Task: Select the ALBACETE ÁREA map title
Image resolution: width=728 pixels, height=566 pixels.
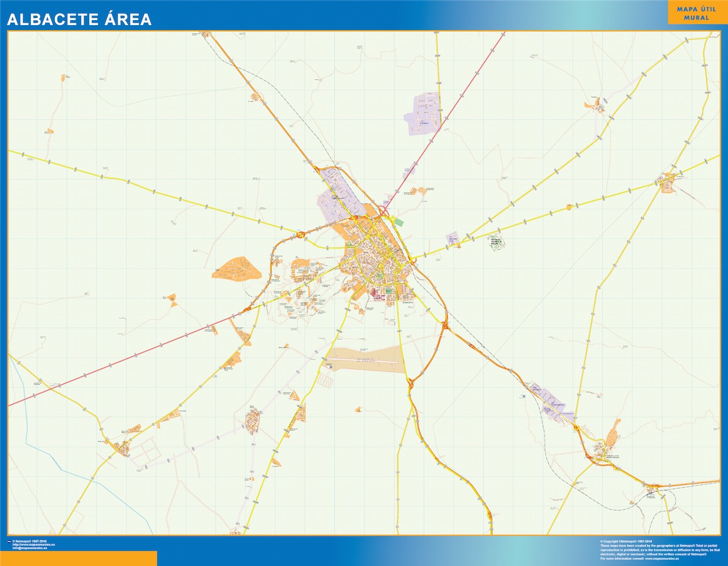Action: click(79, 19)
